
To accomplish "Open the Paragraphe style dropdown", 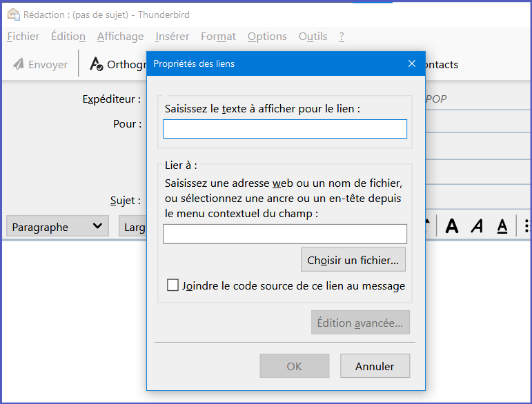I will [57, 226].
